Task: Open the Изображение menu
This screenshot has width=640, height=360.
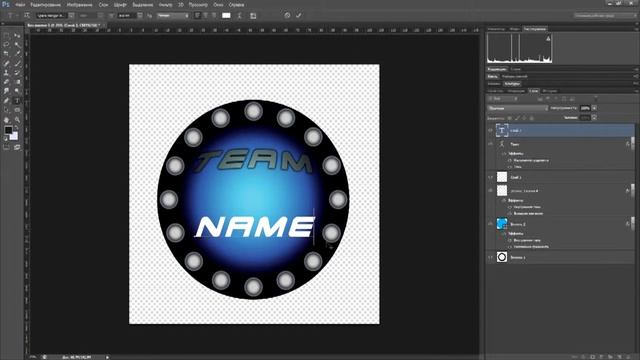Action: (x=80, y=4)
